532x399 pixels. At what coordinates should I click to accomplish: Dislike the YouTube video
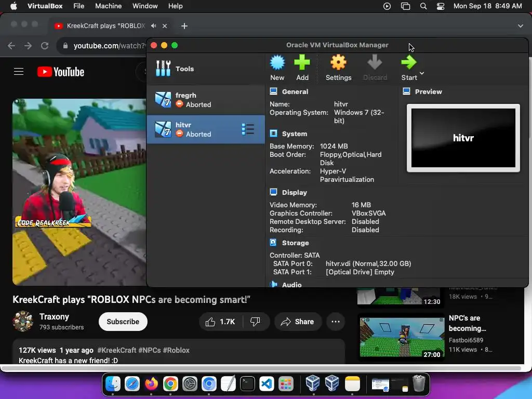click(255, 322)
